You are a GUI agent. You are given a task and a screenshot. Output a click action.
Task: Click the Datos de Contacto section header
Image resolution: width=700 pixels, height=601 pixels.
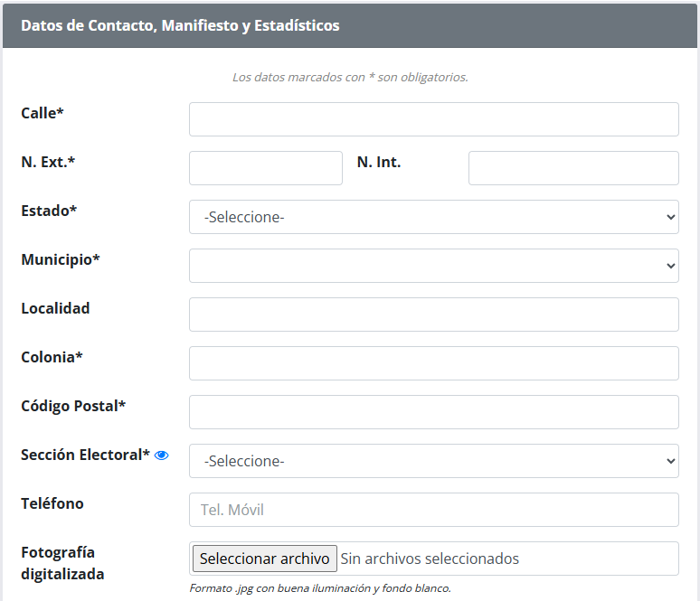180,25
